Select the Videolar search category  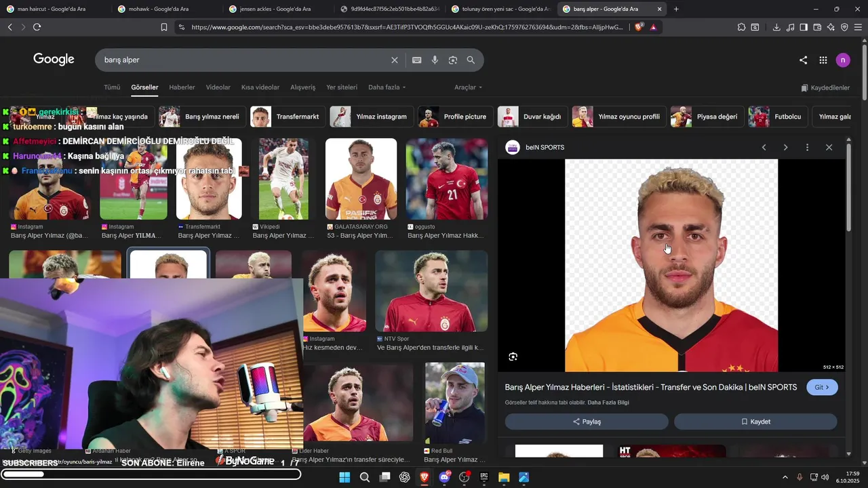218,87
